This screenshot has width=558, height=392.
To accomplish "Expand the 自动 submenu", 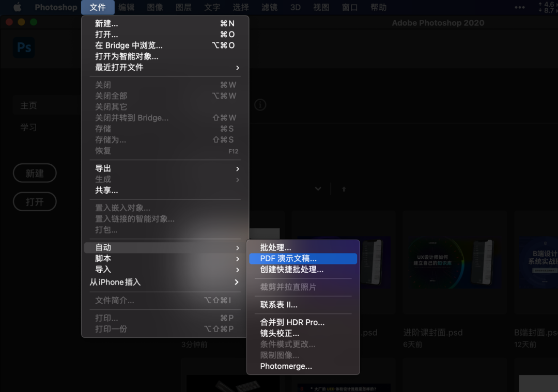I will 165,247.
